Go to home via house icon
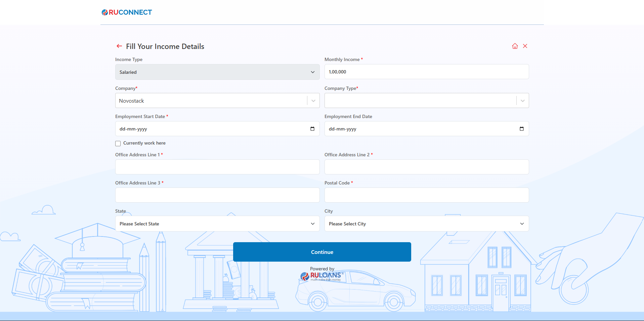Viewport: 644px width, 321px height. pyautogui.click(x=515, y=46)
